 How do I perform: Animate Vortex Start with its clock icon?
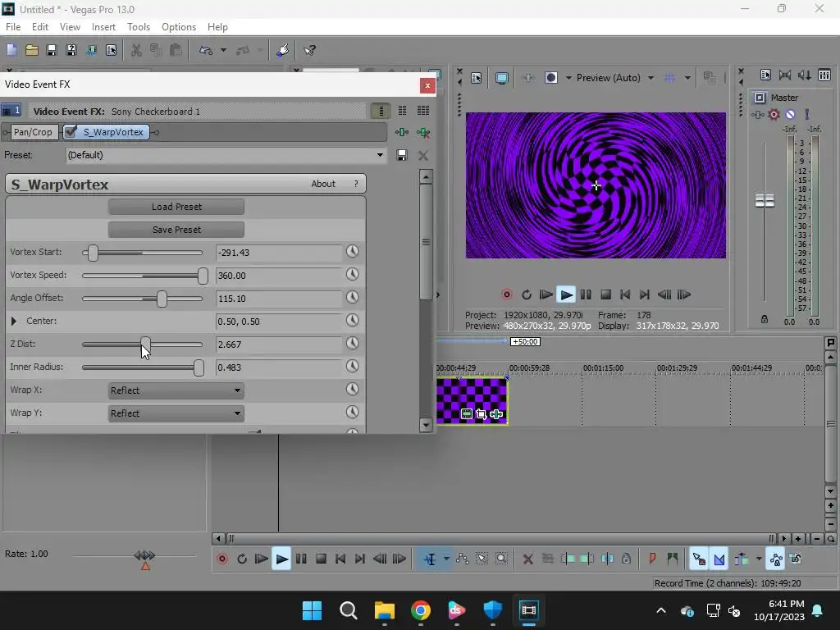(352, 251)
